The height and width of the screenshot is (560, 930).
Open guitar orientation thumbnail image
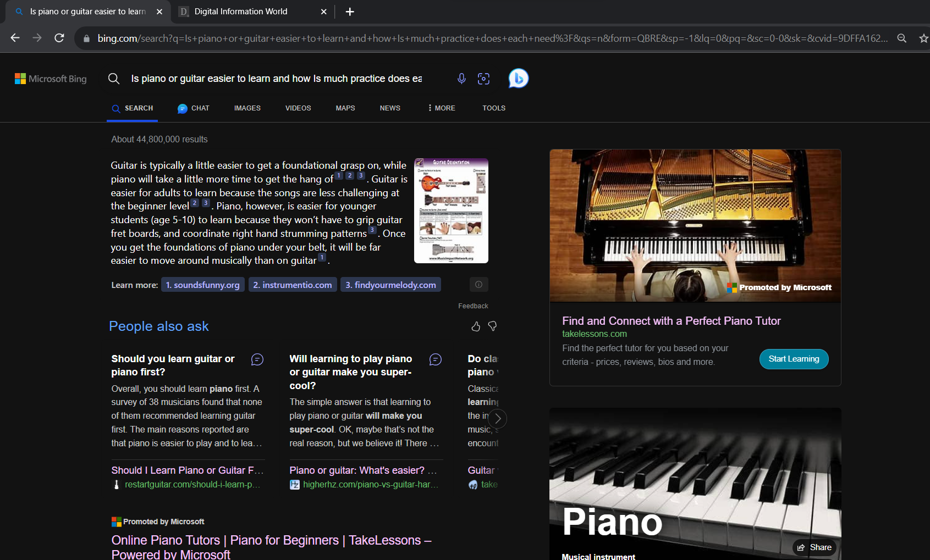451,210
